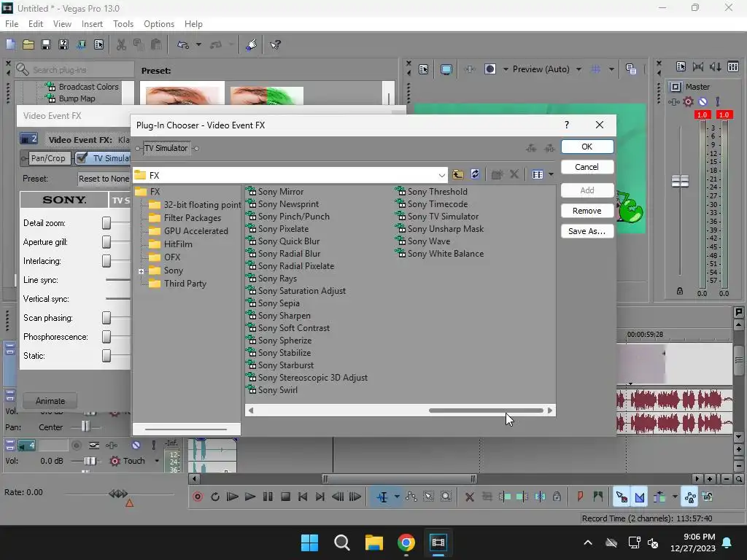The width and height of the screenshot is (747, 560).
Task: Click the plug-in list horizontal scrollbar
Action: pos(486,411)
